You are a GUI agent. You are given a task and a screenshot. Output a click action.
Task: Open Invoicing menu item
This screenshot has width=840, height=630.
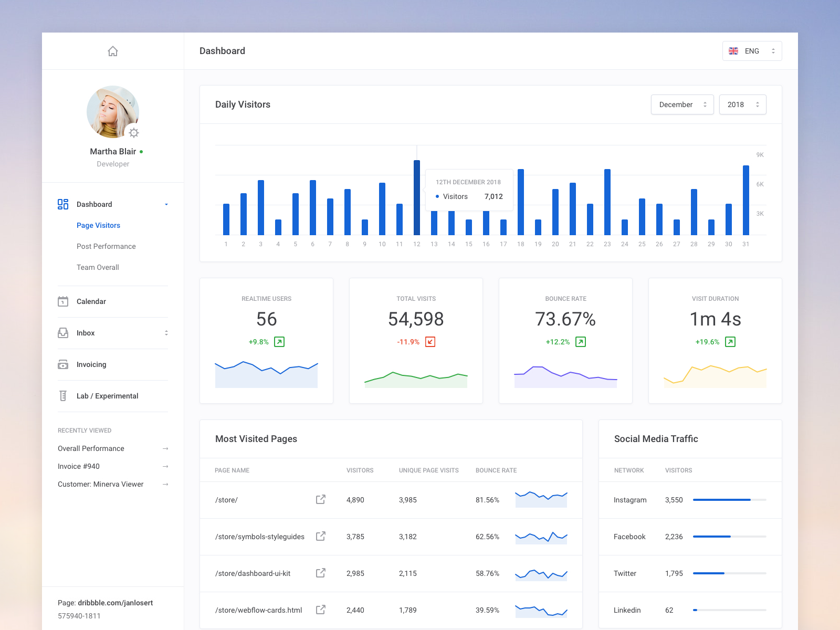coord(91,364)
